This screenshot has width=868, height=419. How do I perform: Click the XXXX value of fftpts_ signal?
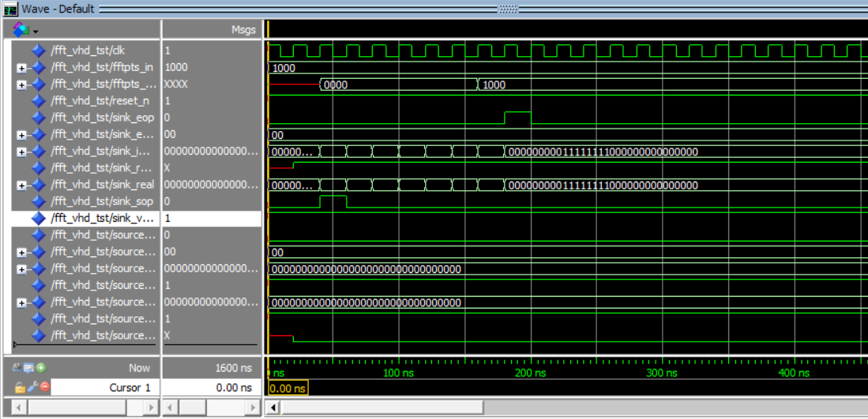(175, 84)
